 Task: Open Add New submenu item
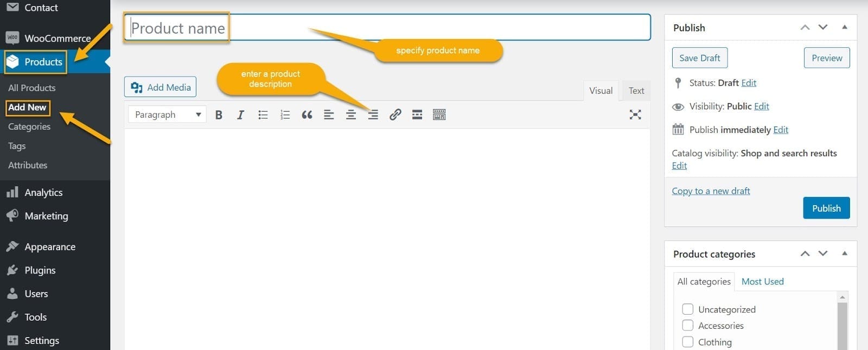27,107
